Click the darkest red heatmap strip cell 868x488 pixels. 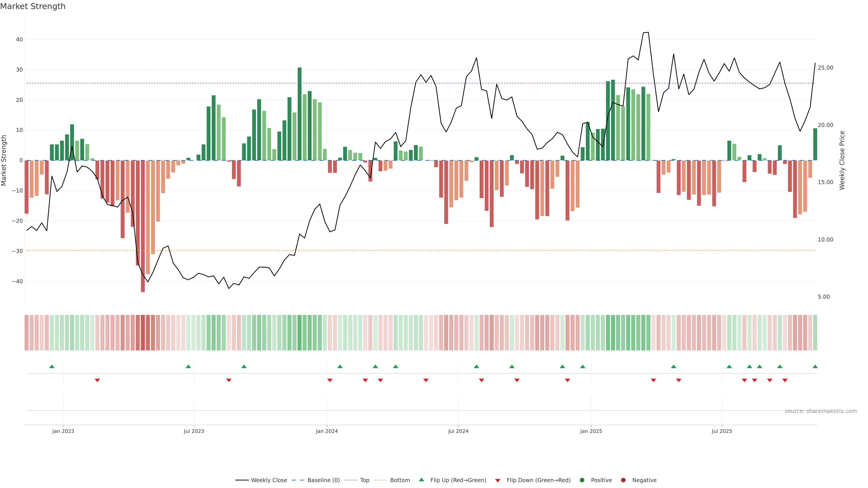pyautogui.click(x=143, y=332)
